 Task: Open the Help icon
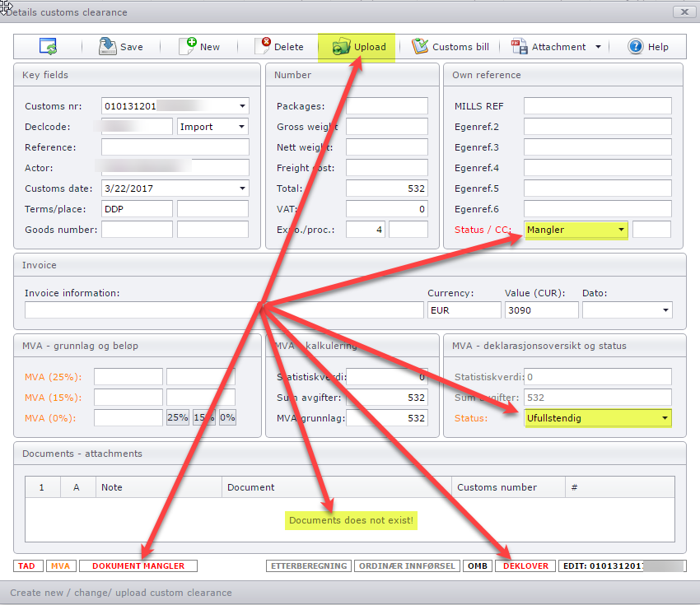635,47
